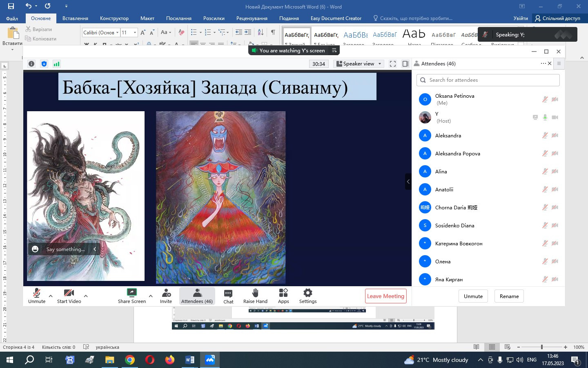The height and width of the screenshot is (368, 588).
Task: Open meeting information icon
Action: tap(31, 64)
